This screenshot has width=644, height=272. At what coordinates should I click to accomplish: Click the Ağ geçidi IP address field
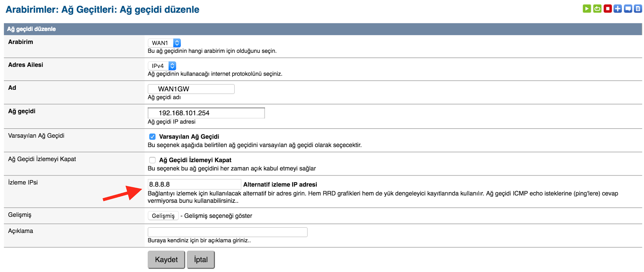206,113
